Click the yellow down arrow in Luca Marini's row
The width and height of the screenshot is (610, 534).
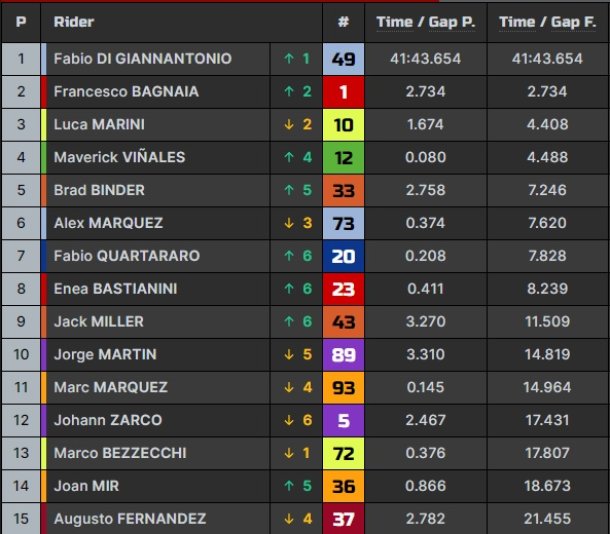tap(289, 124)
